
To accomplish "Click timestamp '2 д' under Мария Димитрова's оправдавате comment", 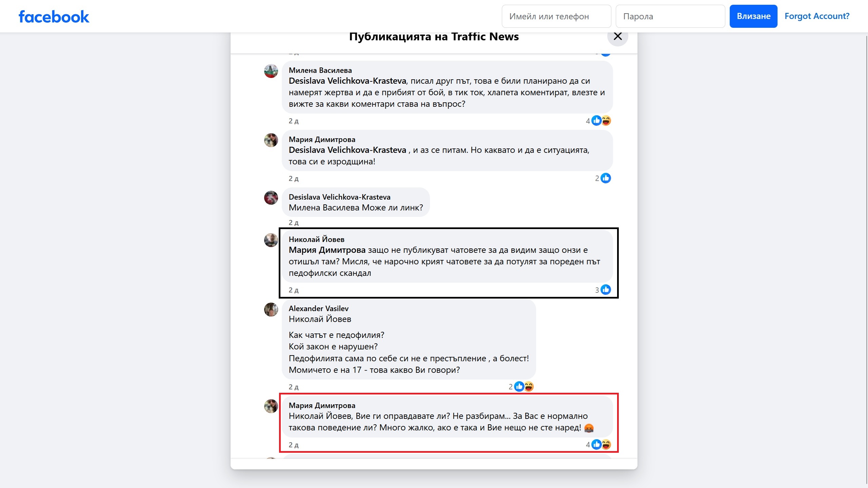I will coord(294,445).
